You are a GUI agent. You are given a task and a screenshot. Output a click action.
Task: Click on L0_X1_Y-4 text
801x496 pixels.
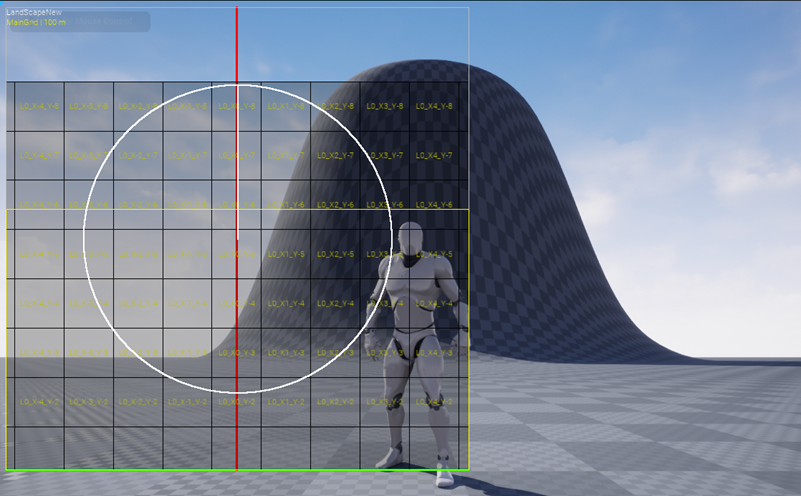pos(286,303)
